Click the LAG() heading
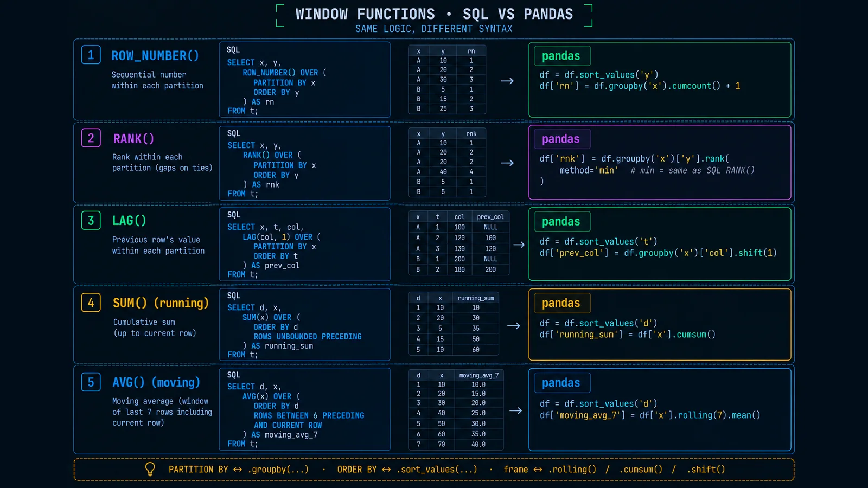 pos(129,221)
